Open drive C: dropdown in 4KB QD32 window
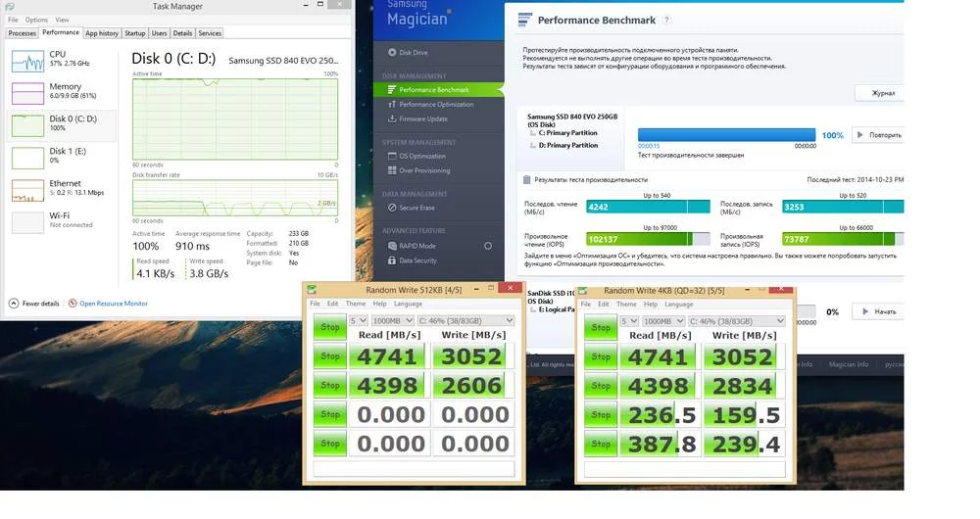This screenshot has height=519, width=980. click(736, 321)
